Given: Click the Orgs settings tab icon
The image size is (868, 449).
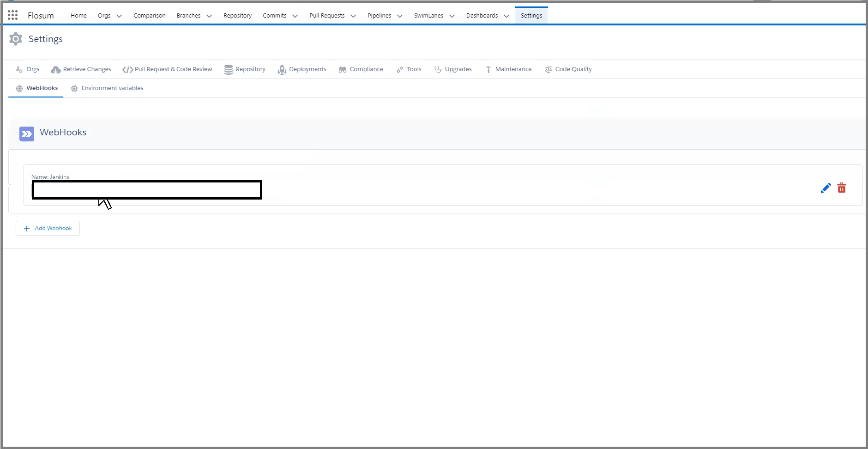Looking at the screenshot, I should [19, 69].
